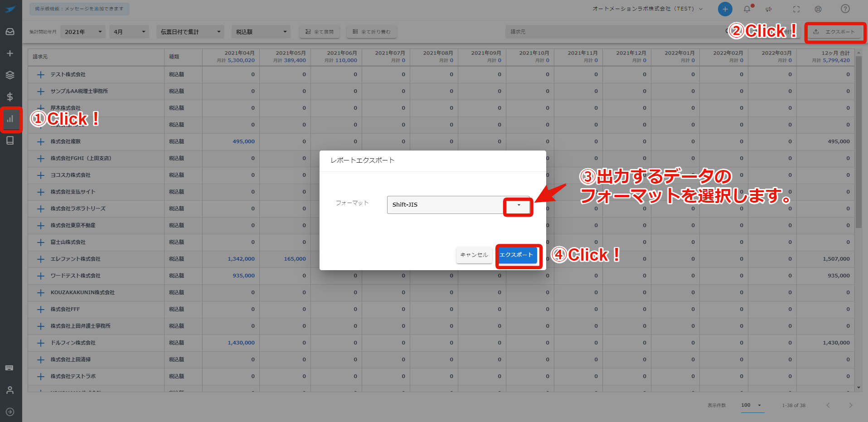Expand the 富士山株式会社 row
This screenshot has height=422, width=868.
click(41, 243)
